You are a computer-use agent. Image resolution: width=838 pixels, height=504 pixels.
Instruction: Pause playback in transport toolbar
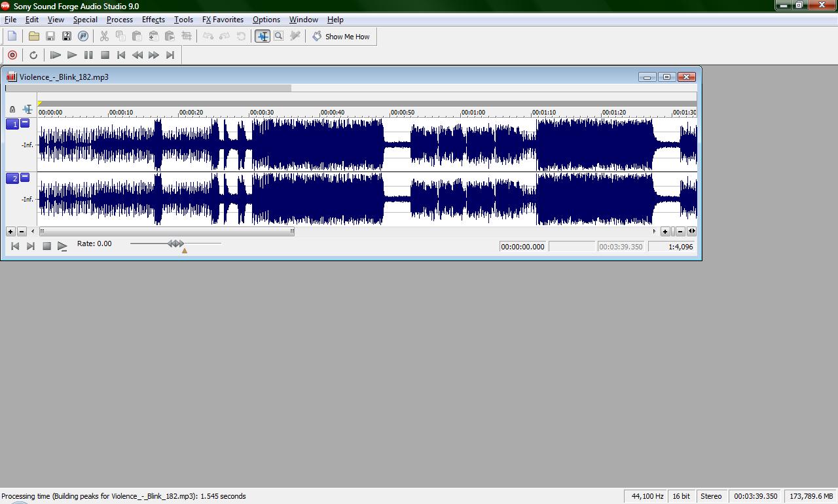tap(88, 55)
